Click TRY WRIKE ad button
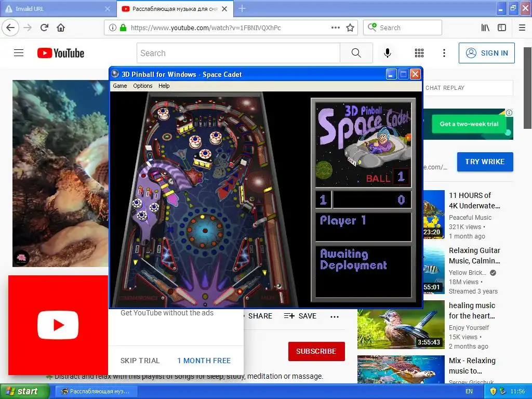Image resolution: width=532 pixels, height=399 pixels. click(485, 162)
